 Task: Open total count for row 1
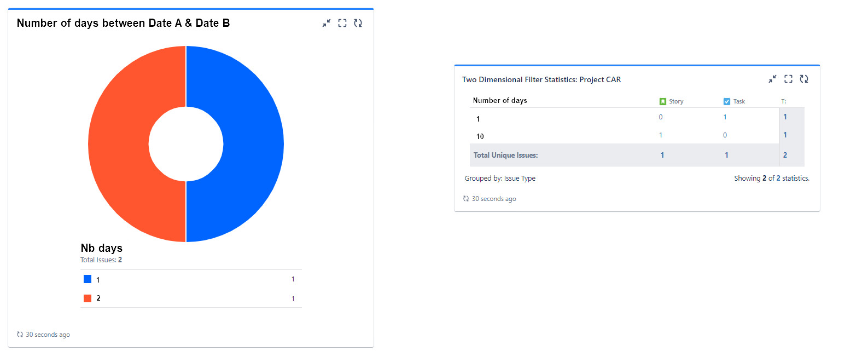tap(785, 117)
